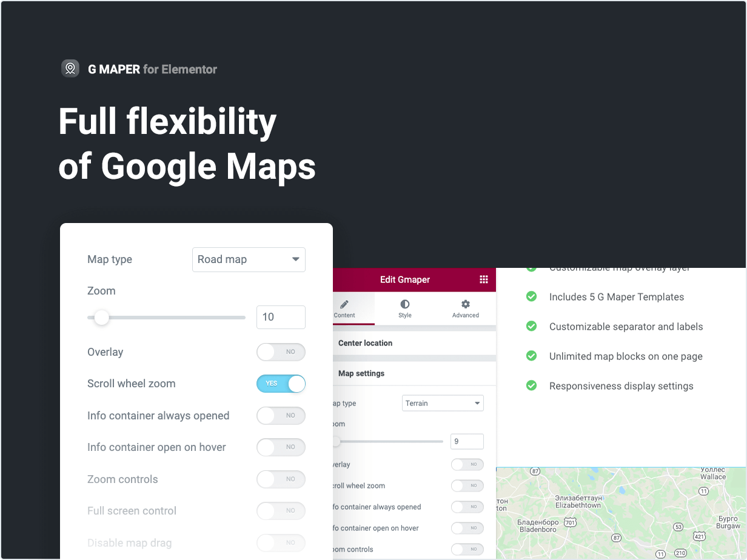Open the Terrain map type dropdown
This screenshot has width=747, height=560.
[x=443, y=403]
